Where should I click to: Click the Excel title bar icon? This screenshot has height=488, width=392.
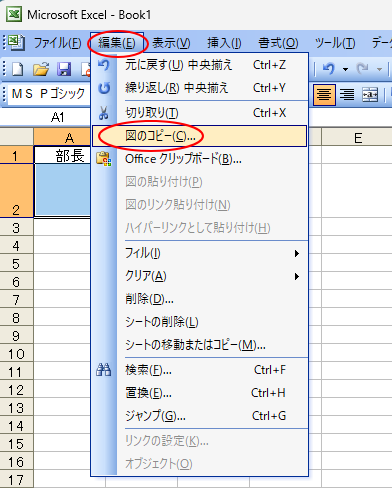(x=14, y=14)
